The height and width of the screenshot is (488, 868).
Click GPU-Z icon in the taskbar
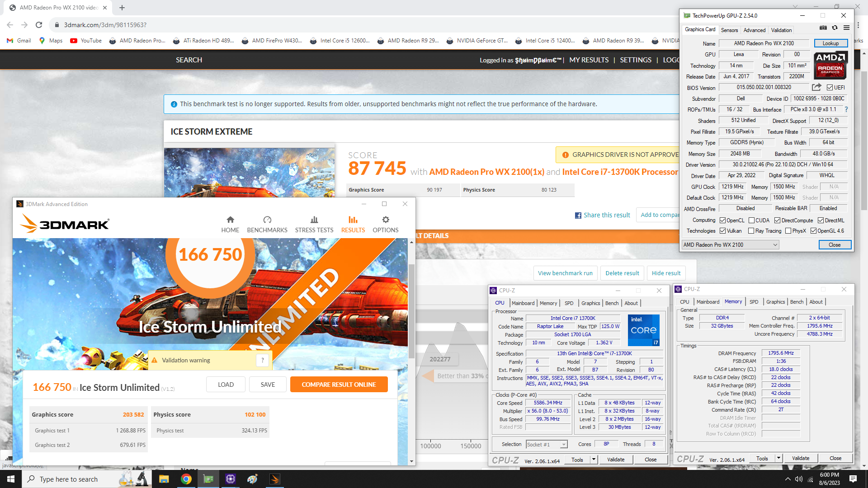[x=208, y=479]
